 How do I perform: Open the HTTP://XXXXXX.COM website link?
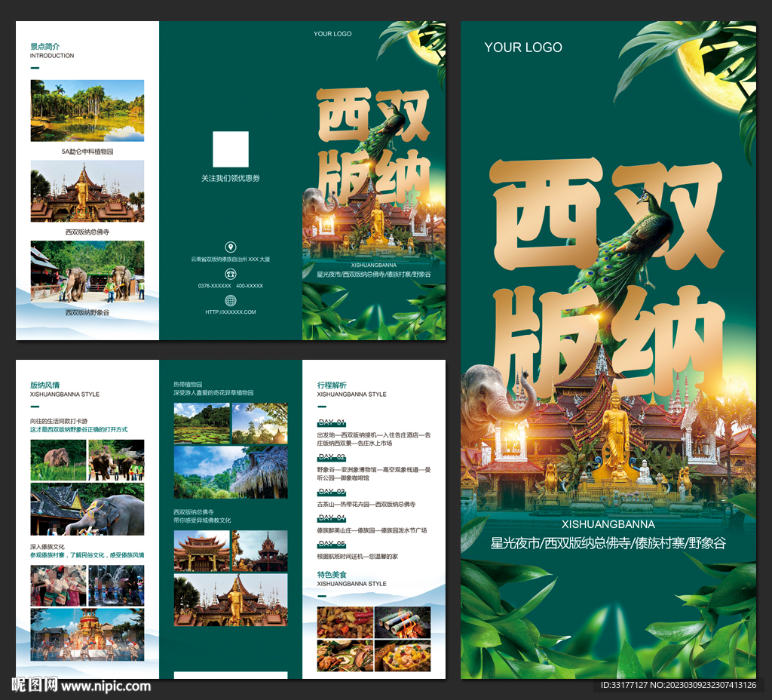[x=231, y=312]
